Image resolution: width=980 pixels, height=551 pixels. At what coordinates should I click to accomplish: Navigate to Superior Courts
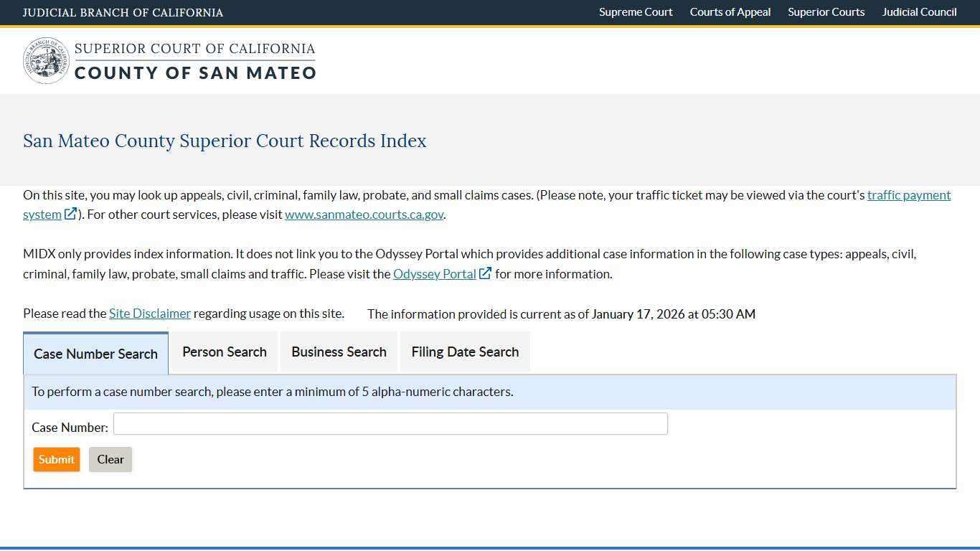point(826,12)
